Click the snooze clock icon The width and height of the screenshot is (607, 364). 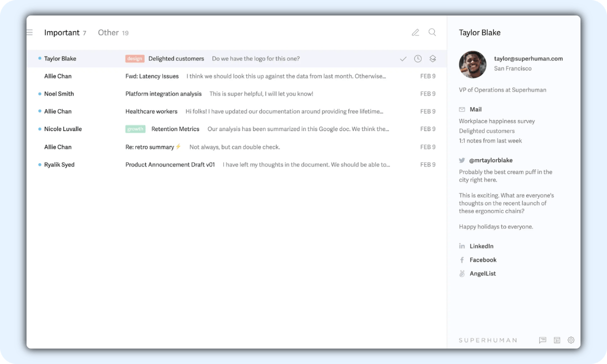(418, 59)
